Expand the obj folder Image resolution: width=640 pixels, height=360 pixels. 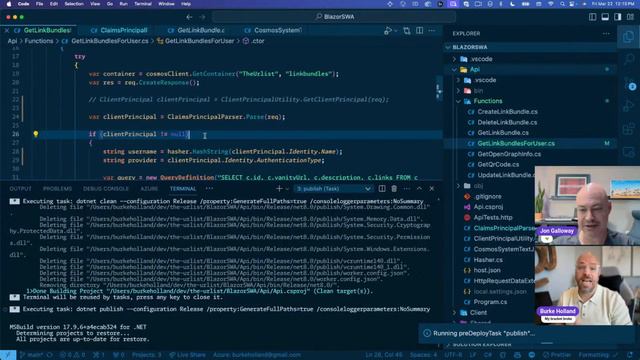[x=458, y=186]
